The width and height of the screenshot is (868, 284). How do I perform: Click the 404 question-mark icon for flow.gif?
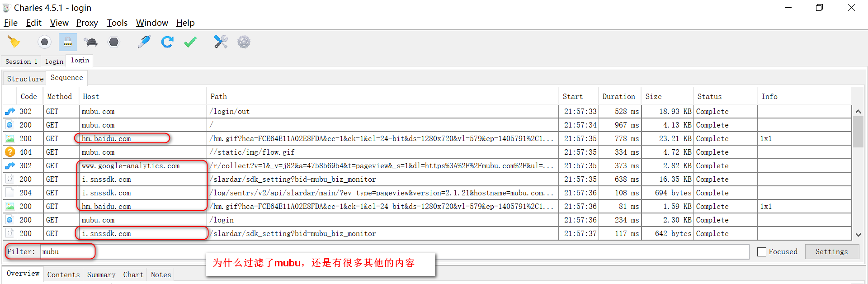point(9,152)
